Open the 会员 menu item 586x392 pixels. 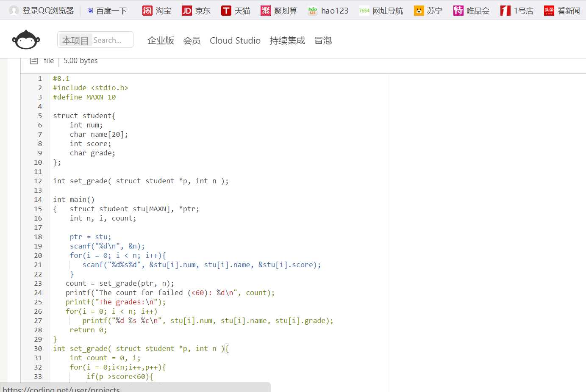click(192, 40)
